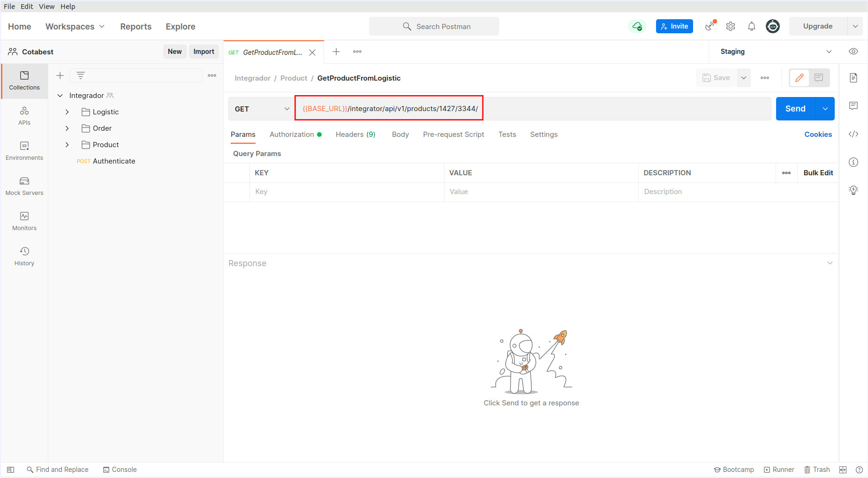Open the user avatar menu
868x478 pixels.
[x=773, y=26]
